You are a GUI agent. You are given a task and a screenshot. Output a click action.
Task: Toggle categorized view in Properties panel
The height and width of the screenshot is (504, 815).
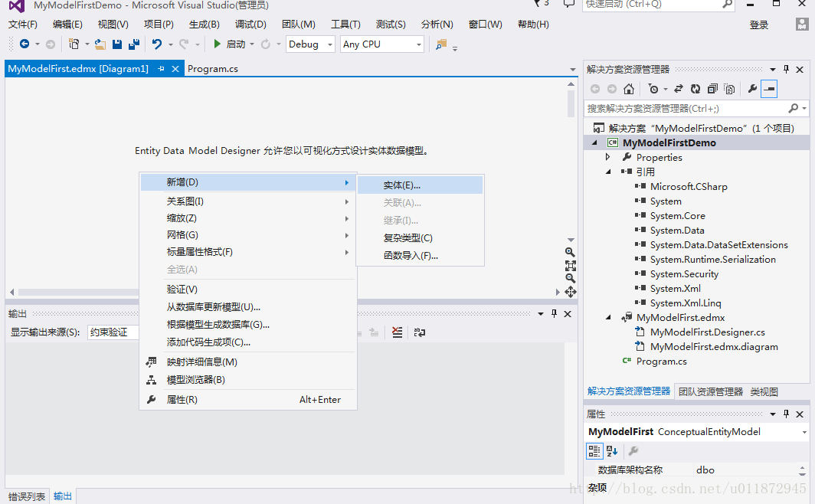(594, 451)
